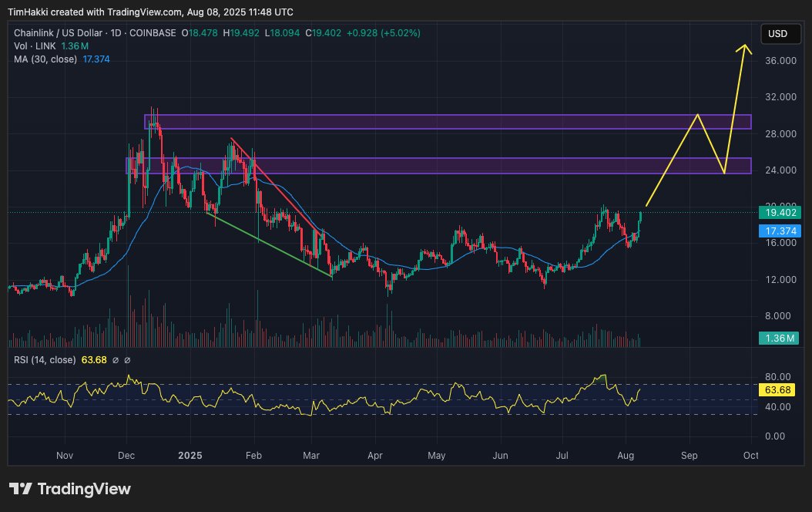Click the 2025 label on the time axis
The image size is (812, 512).
(x=190, y=456)
